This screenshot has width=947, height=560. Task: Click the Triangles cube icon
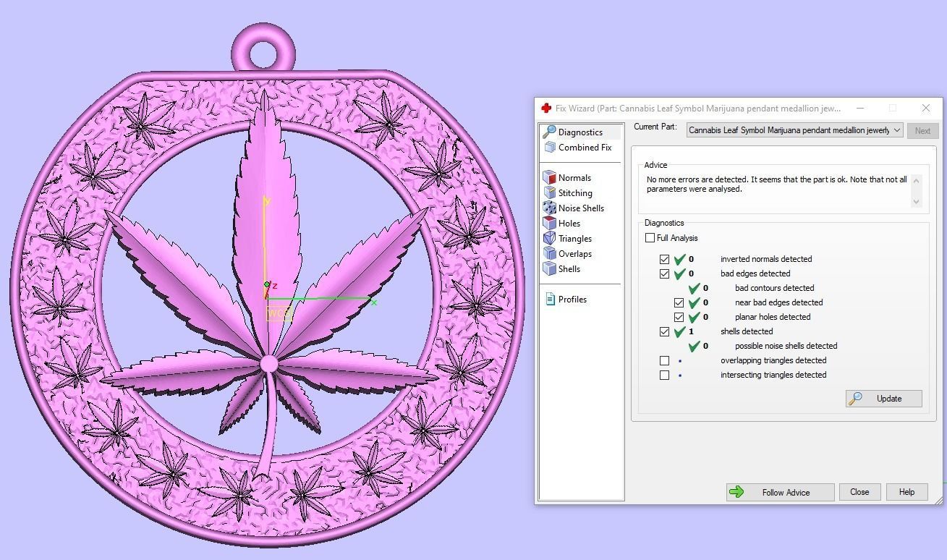click(549, 238)
